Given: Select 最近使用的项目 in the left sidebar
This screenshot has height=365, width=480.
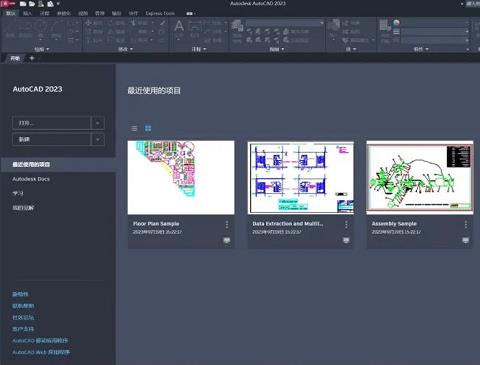Looking at the screenshot, I should click(58, 165).
